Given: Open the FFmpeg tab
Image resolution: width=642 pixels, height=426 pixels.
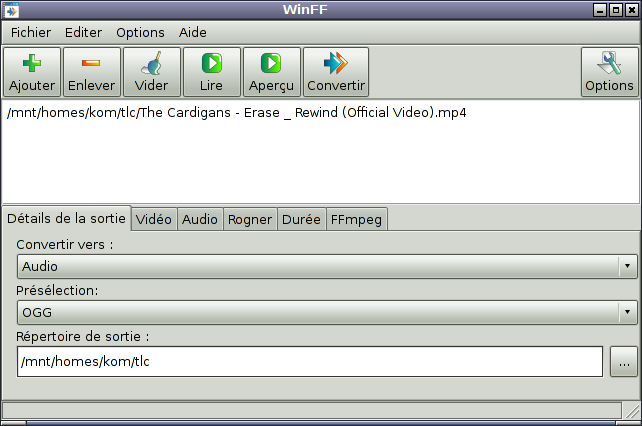Looking at the screenshot, I should (x=355, y=219).
